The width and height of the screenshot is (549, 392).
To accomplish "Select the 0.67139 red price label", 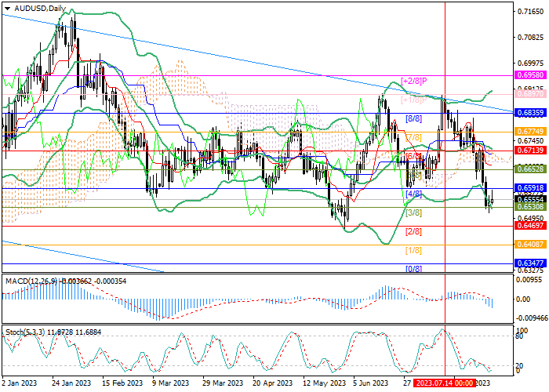I will [530, 151].
